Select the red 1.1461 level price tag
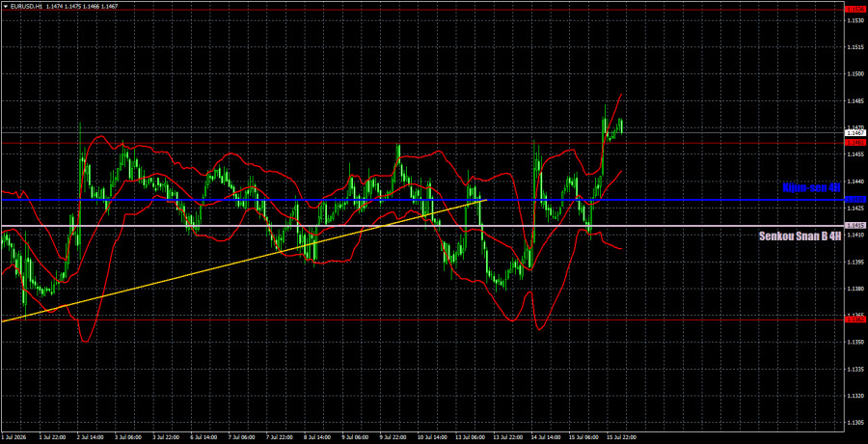Image resolution: width=868 pixels, height=444 pixels. point(852,143)
